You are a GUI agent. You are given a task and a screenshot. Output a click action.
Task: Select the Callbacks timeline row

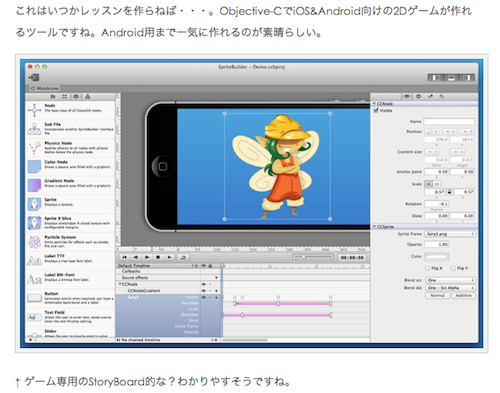click(x=168, y=271)
